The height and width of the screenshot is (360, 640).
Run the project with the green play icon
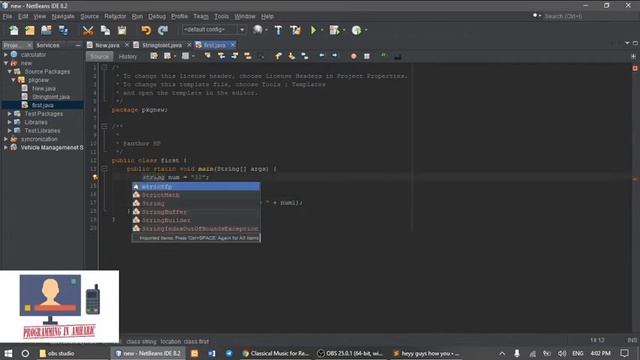pos(313,30)
